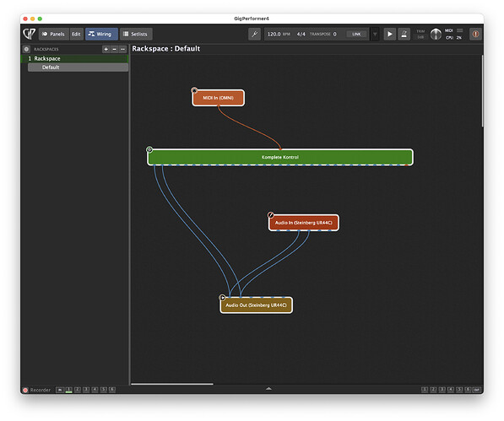This screenshot has width=504, height=421.
Task: Add a new rackspace with plus button
Action: pyautogui.click(x=106, y=49)
